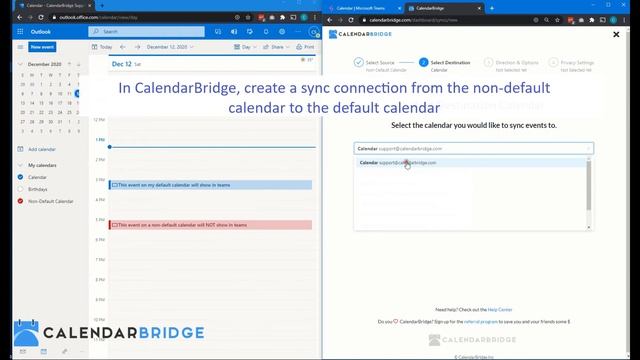This screenshot has width=640, height=360.
Task: Click the New event button
Action: [x=42, y=47]
